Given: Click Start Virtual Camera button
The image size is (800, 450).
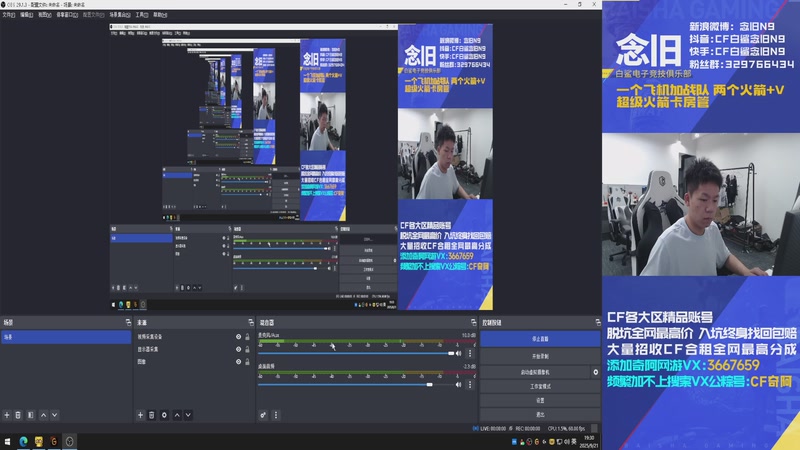Looking at the screenshot, I should [x=535, y=372].
